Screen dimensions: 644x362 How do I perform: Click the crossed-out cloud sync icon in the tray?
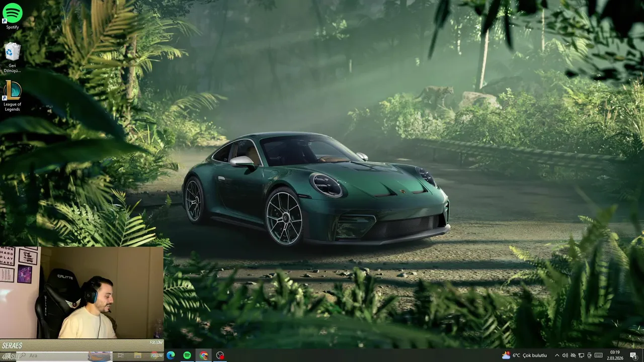click(x=573, y=355)
